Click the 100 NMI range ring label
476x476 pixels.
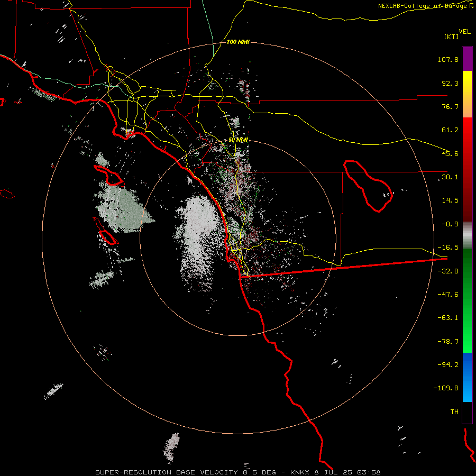pos(238,42)
